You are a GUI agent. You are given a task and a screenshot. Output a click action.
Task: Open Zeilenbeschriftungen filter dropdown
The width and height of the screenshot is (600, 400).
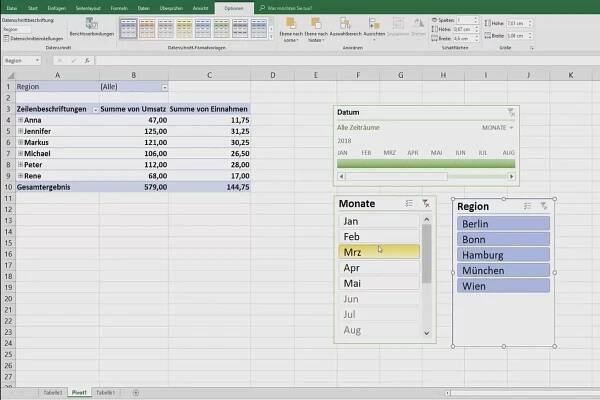pos(96,110)
